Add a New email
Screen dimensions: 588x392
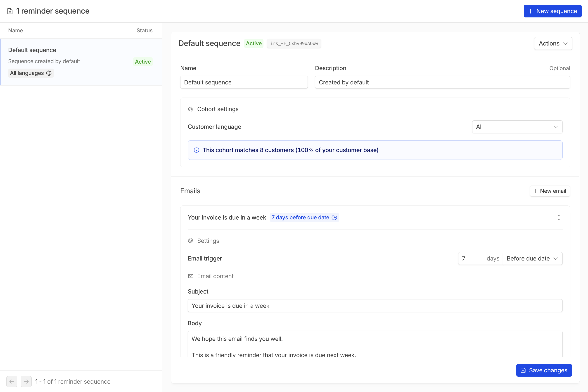pyautogui.click(x=550, y=191)
